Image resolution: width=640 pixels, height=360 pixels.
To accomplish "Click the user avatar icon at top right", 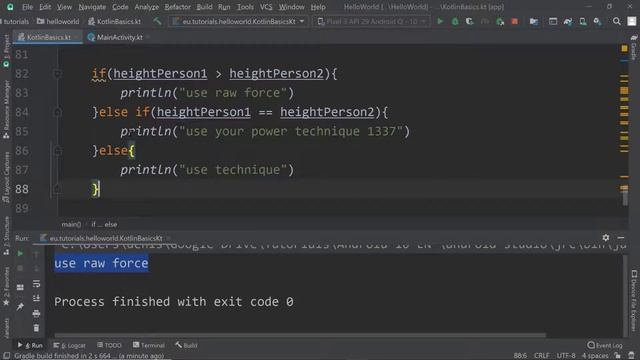I will point(631,21).
